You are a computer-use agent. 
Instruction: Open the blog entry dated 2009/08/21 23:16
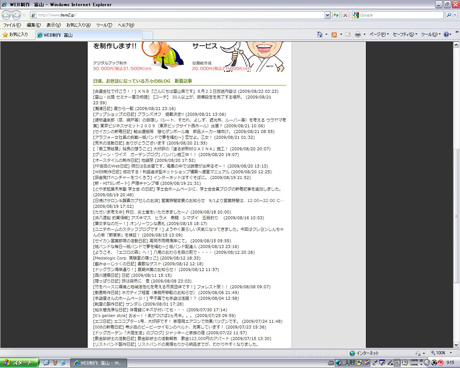coord(134,109)
